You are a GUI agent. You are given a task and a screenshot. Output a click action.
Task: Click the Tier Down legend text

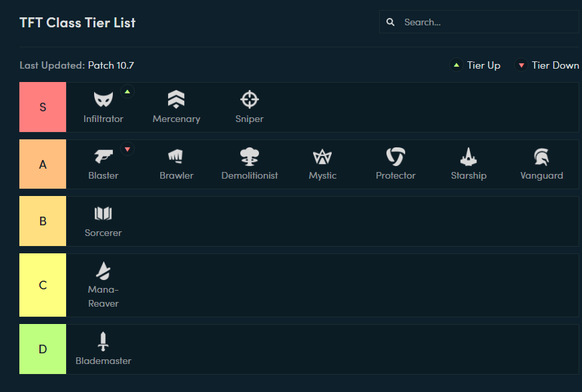pyautogui.click(x=555, y=65)
